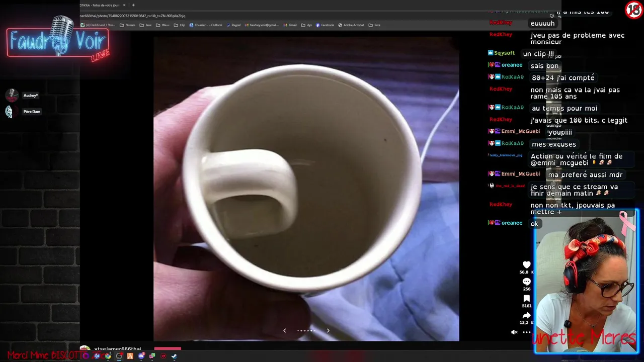Click the Père Dam voice channel user

pos(32,112)
